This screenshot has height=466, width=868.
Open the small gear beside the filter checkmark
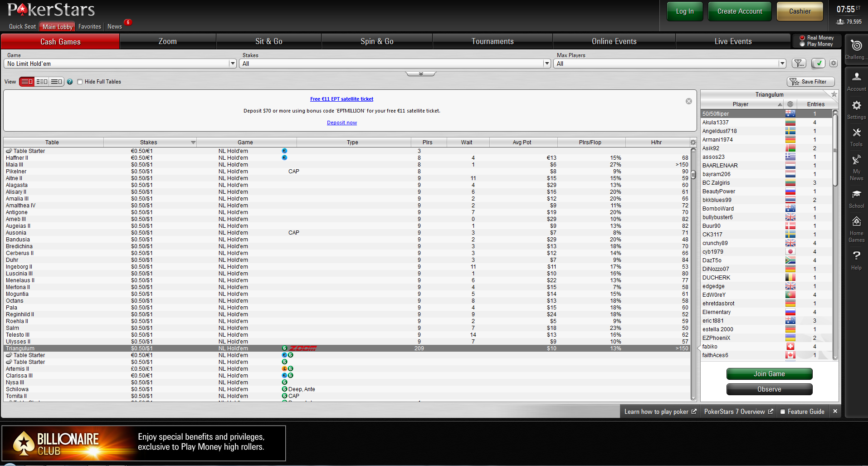834,64
